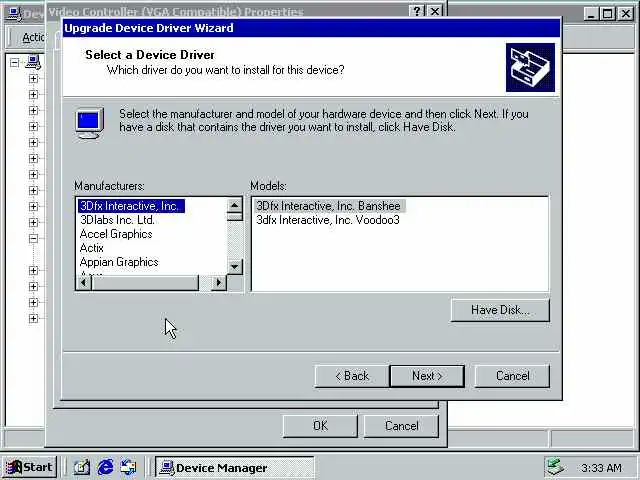This screenshot has height=480, width=640.
Task: Launch Internet Explorer from quick launch
Action: click(105, 467)
